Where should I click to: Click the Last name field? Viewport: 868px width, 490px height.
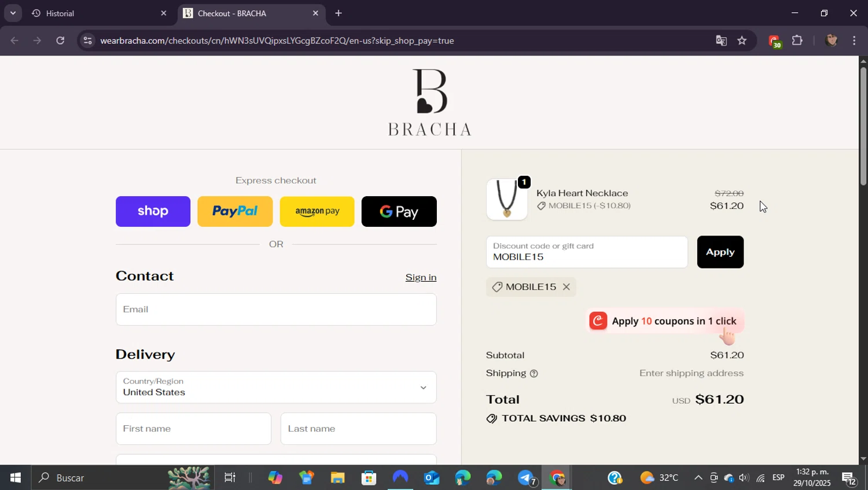358,429
